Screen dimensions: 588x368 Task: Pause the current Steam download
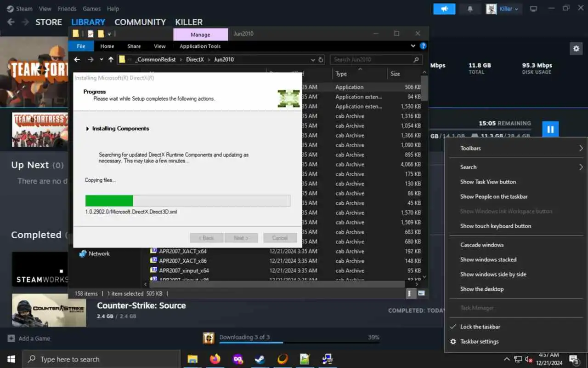click(x=550, y=129)
